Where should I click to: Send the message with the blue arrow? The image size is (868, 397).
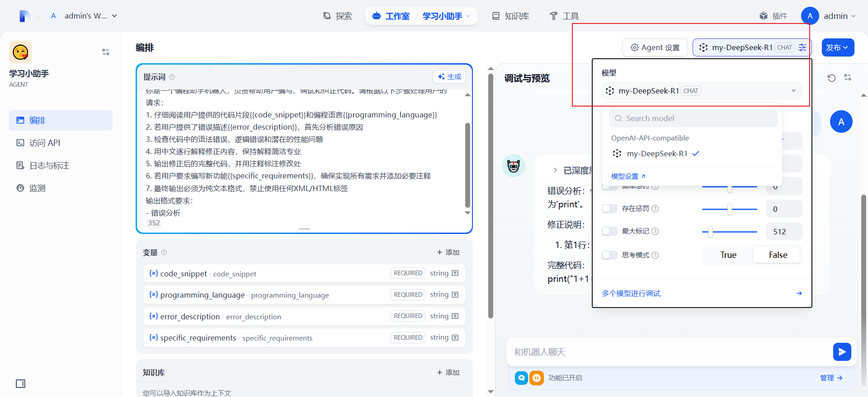pyautogui.click(x=842, y=352)
